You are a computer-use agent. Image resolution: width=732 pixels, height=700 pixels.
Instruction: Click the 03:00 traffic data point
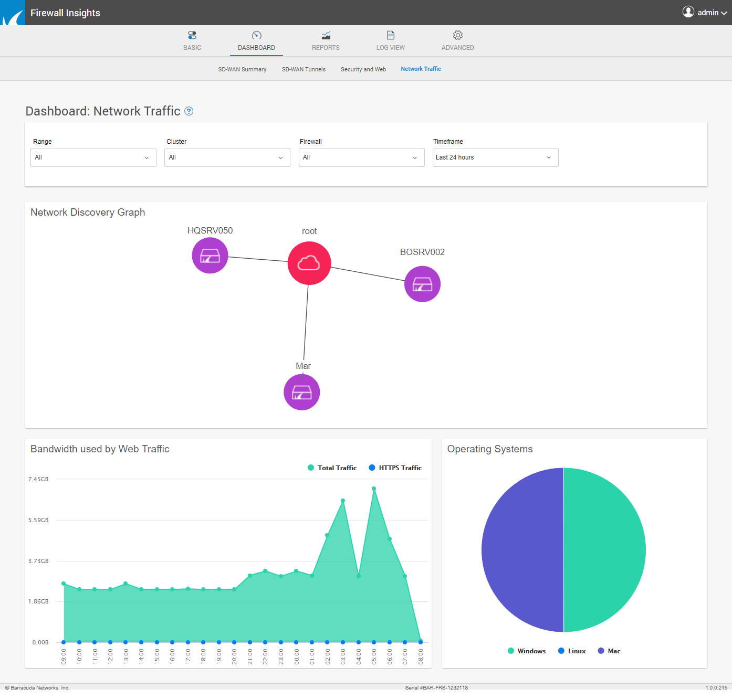coord(343,501)
